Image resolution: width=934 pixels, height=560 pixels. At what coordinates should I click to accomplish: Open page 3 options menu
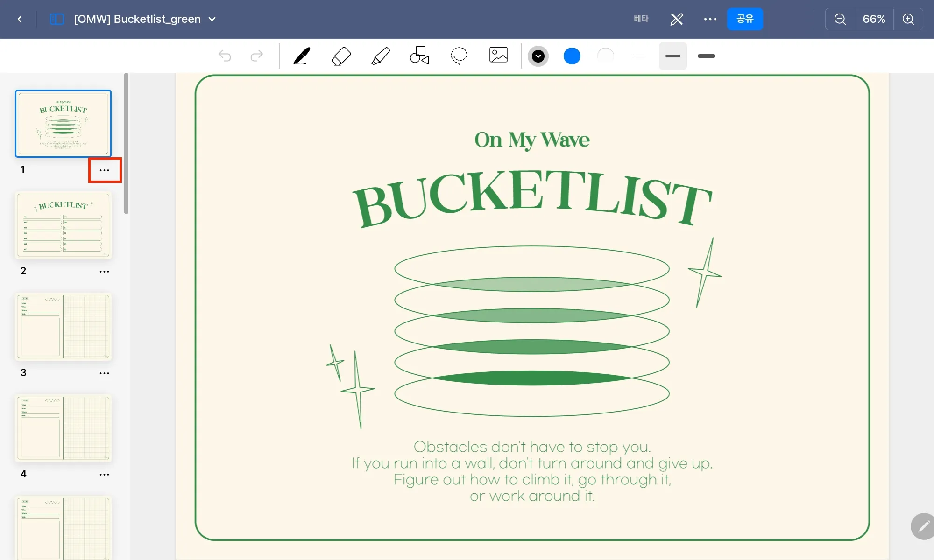coord(105,373)
